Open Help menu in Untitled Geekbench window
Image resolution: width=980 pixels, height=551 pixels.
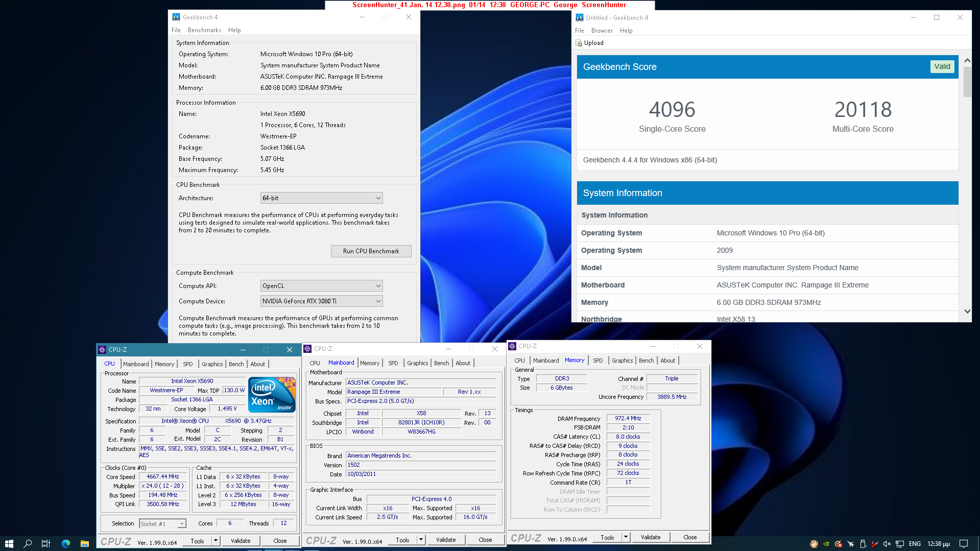626,31
